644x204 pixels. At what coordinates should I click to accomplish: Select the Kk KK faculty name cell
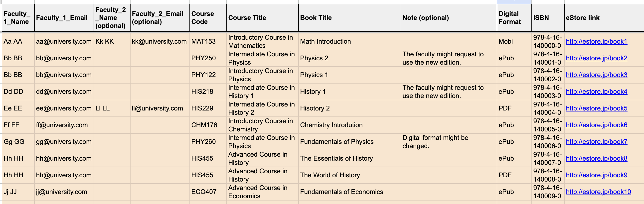tap(112, 41)
